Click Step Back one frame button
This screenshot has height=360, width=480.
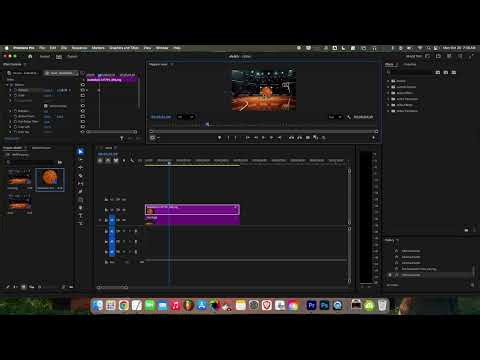click(x=256, y=137)
